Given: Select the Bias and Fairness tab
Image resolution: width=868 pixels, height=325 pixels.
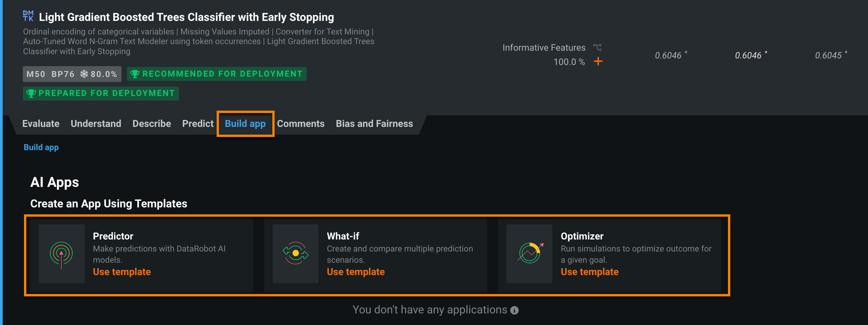Looking at the screenshot, I should pyautogui.click(x=374, y=124).
